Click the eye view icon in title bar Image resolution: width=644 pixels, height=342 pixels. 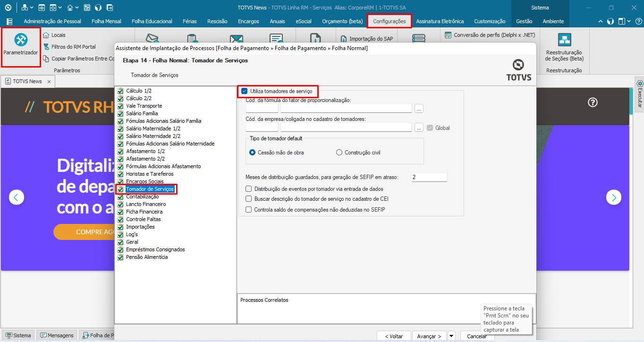point(42,8)
